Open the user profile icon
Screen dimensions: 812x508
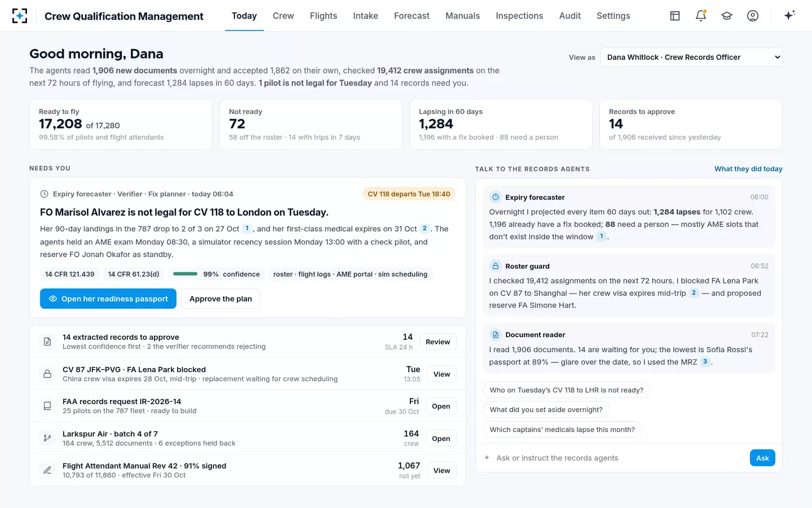click(x=753, y=16)
